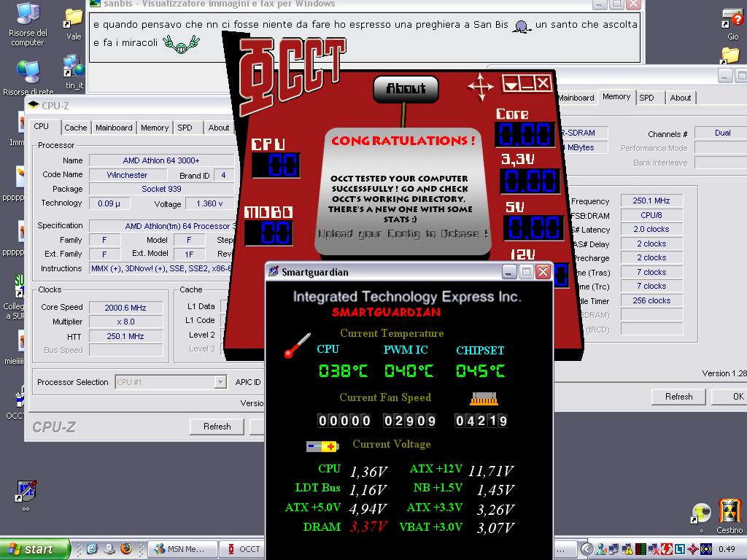Click Refresh in memory-timings CPU-Z window

[679, 396]
